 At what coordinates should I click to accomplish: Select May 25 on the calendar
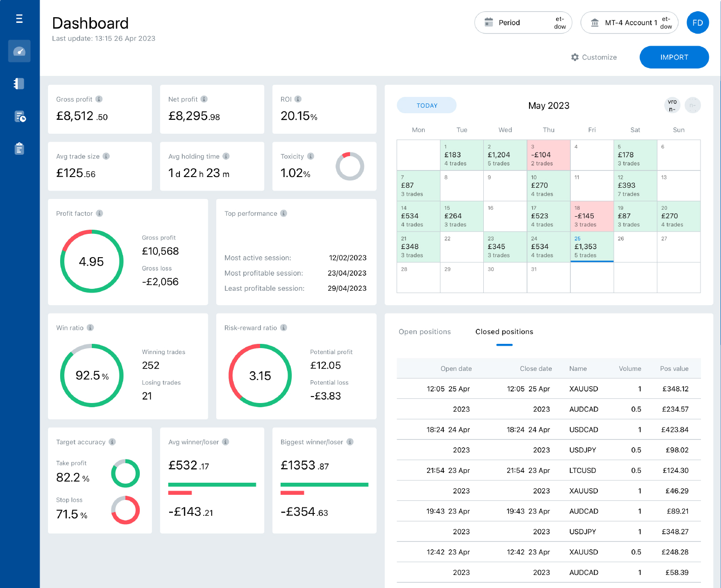point(592,247)
